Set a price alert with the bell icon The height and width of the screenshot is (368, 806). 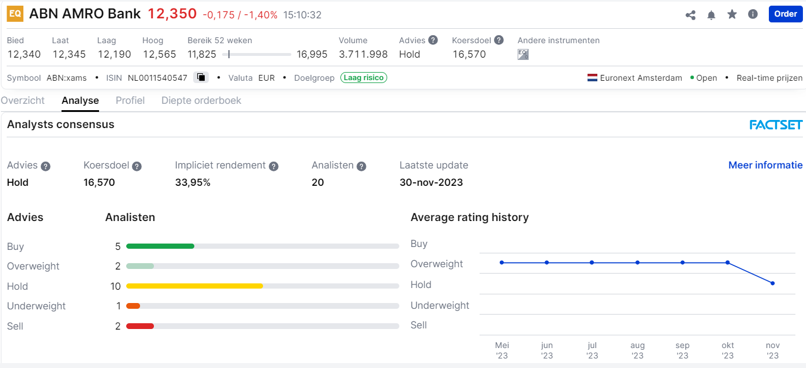[x=711, y=15]
